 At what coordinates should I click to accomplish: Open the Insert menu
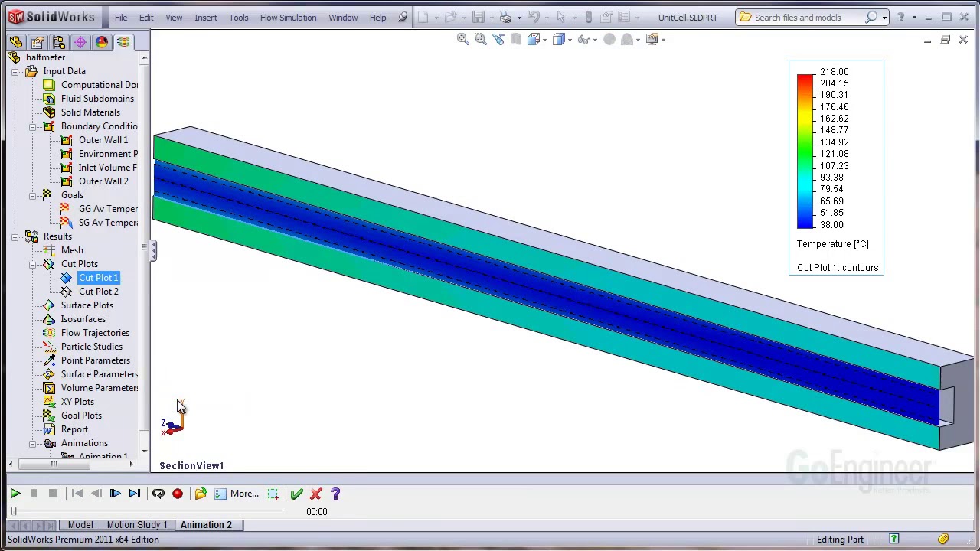pyautogui.click(x=206, y=18)
